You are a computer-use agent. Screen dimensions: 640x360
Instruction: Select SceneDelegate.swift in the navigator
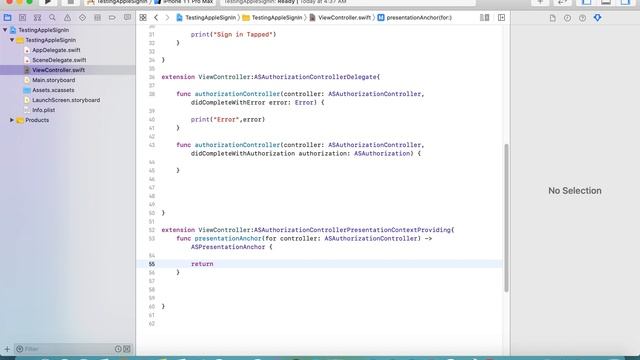coord(59,60)
